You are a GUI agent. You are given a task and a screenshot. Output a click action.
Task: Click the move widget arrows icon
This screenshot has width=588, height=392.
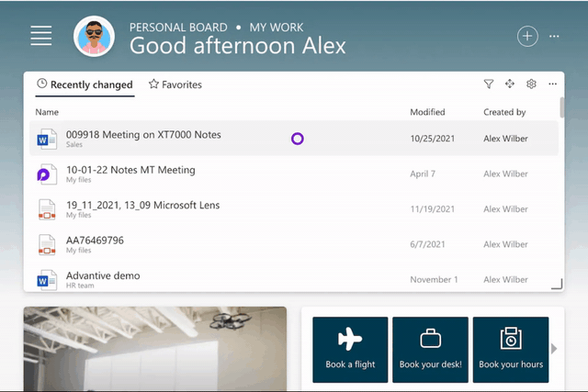pos(510,84)
